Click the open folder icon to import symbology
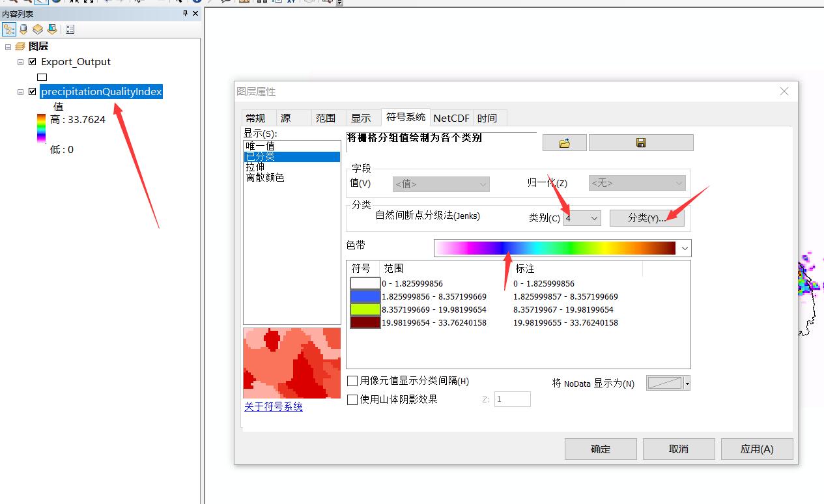The image size is (824, 504). (x=563, y=142)
